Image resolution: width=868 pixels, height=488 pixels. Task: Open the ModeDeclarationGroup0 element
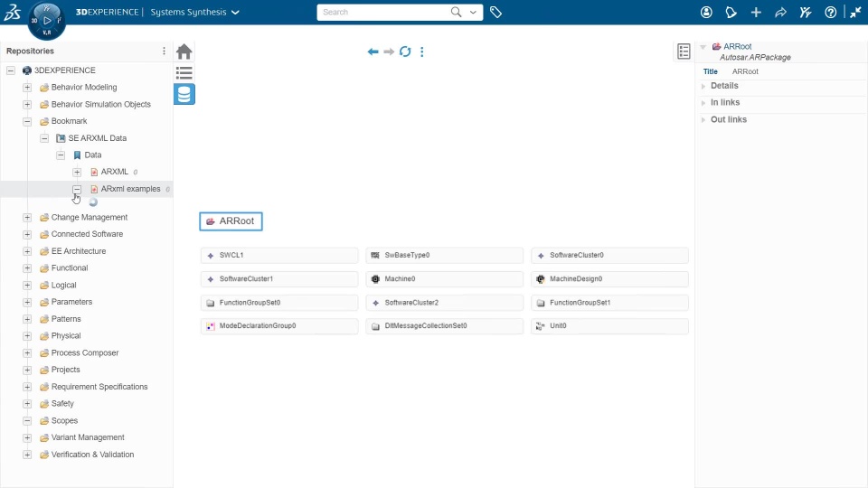279,326
